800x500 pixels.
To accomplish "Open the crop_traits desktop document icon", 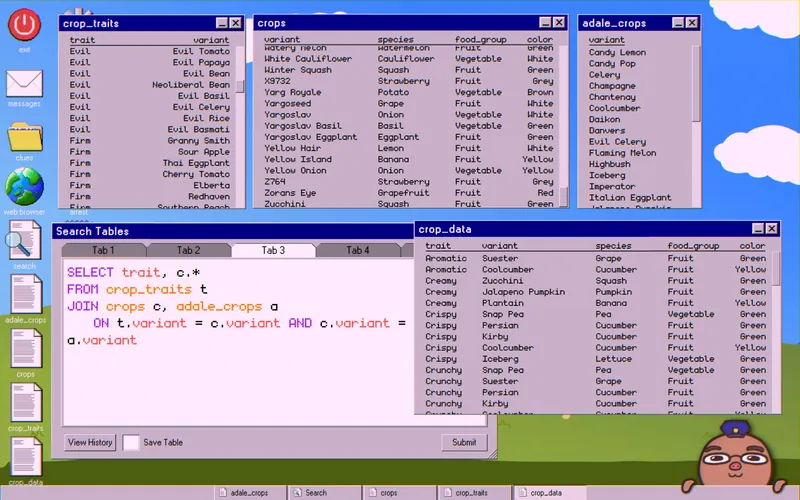I will click(x=26, y=403).
